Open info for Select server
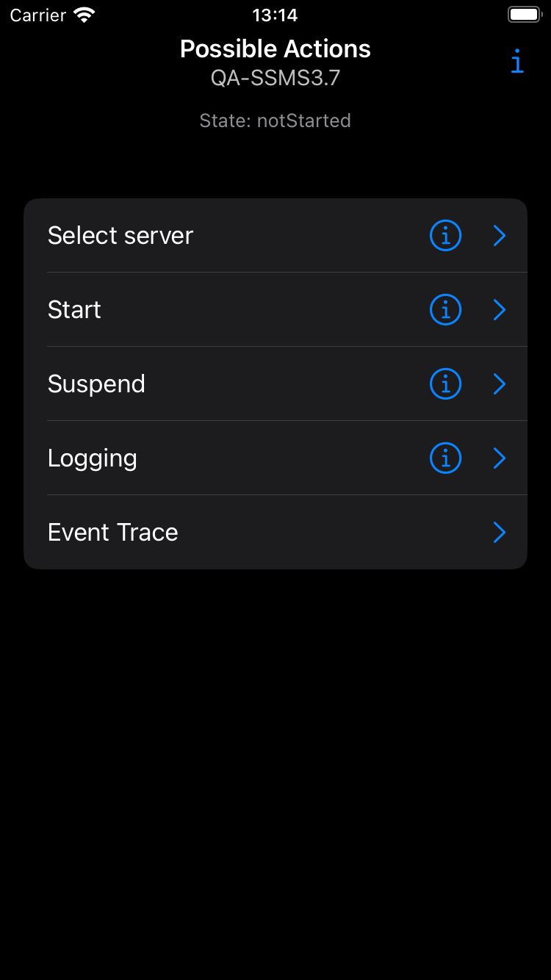Image resolution: width=551 pixels, height=980 pixels. (x=445, y=236)
